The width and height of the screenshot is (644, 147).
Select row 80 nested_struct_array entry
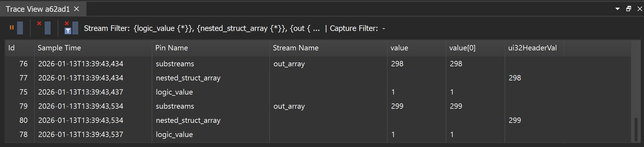pyautogui.click(x=318, y=120)
